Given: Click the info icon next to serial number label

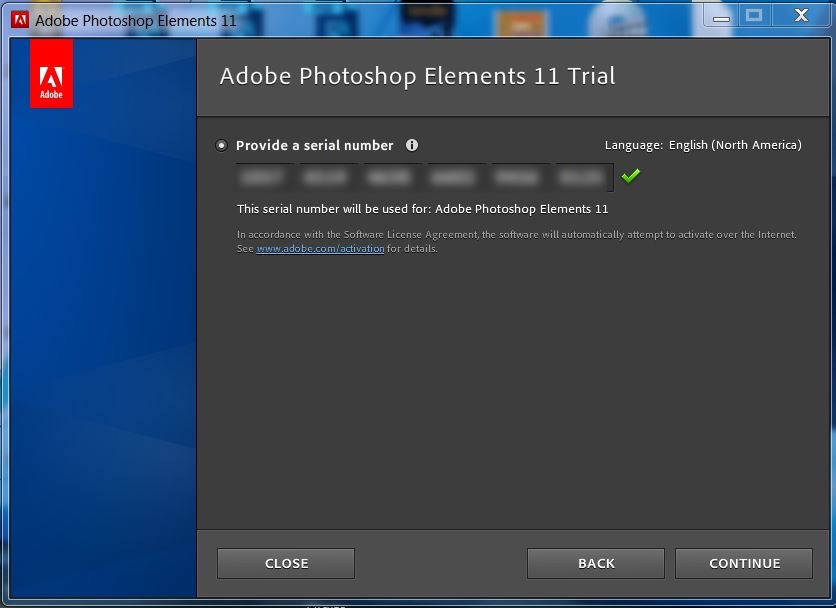Looking at the screenshot, I should [412, 145].
